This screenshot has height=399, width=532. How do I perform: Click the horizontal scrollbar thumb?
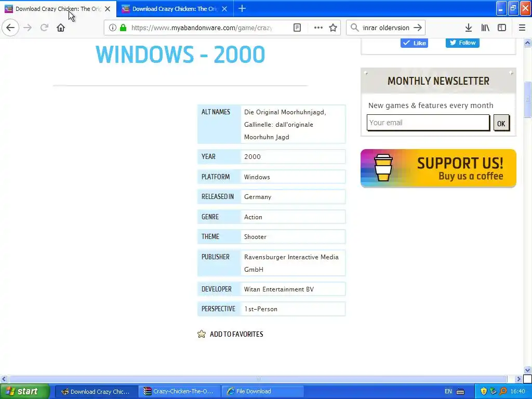[x=258, y=379]
